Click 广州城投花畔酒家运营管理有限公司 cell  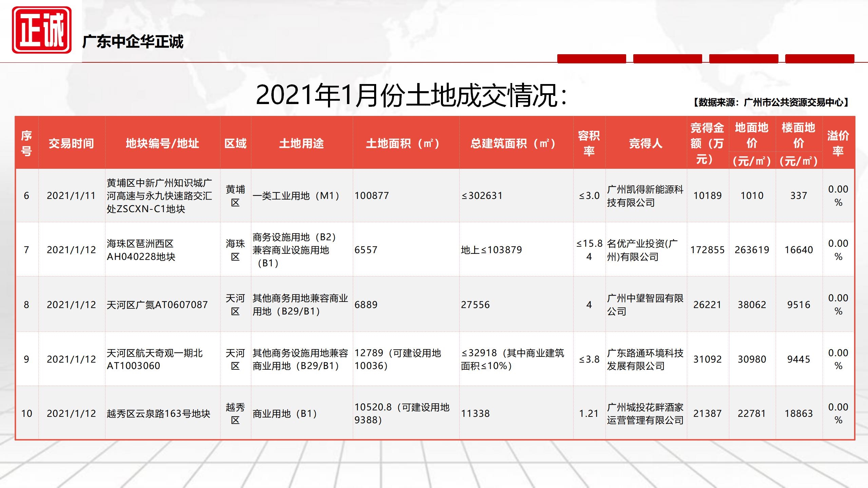click(x=645, y=414)
